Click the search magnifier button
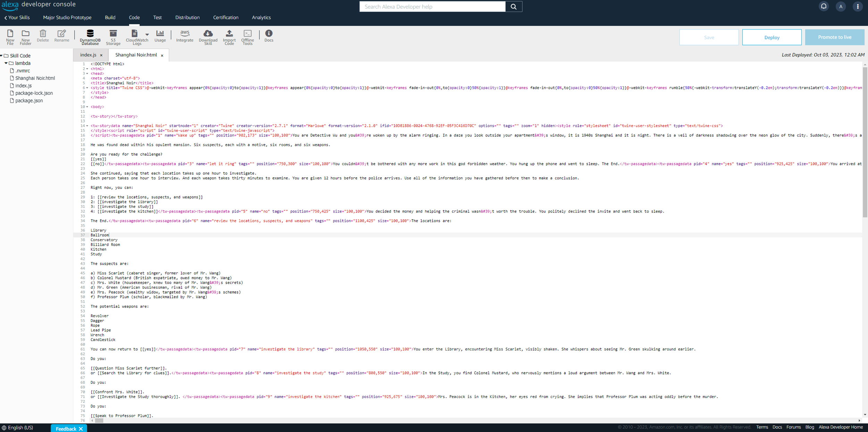Image resolution: width=868 pixels, height=432 pixels. pyautogui.click(x=514, y=7)
